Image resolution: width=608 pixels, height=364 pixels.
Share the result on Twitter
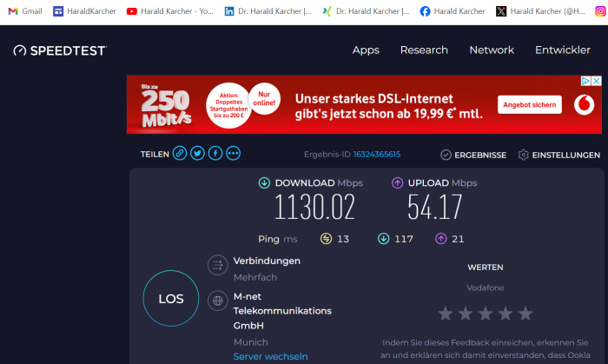tap(197, 154)
